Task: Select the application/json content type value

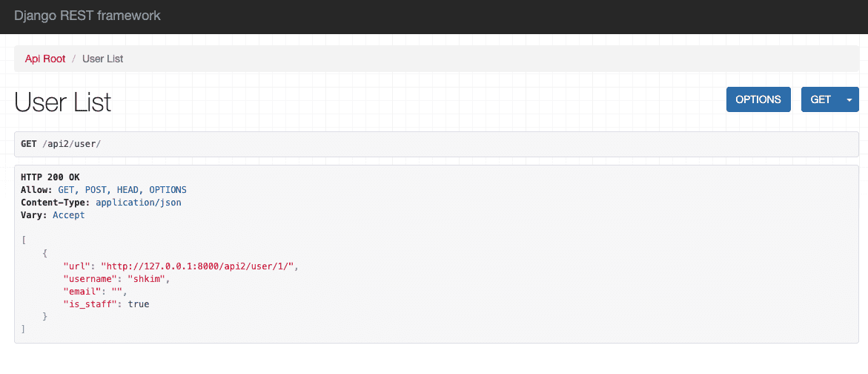Action: [x=139, y=203]
